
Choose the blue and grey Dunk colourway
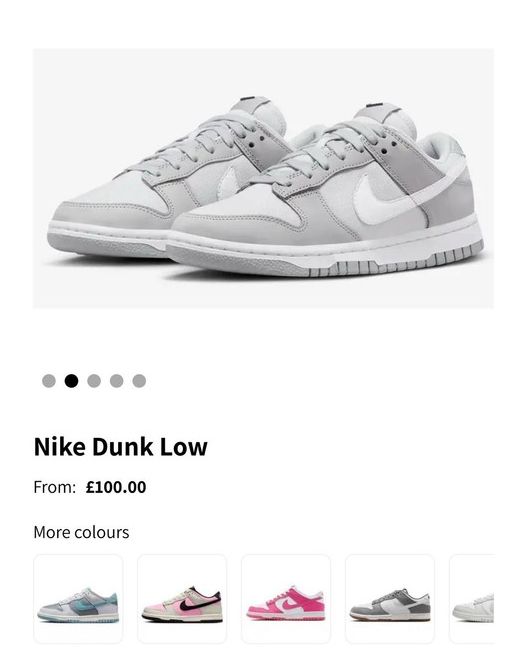click(x=78, y=599)
